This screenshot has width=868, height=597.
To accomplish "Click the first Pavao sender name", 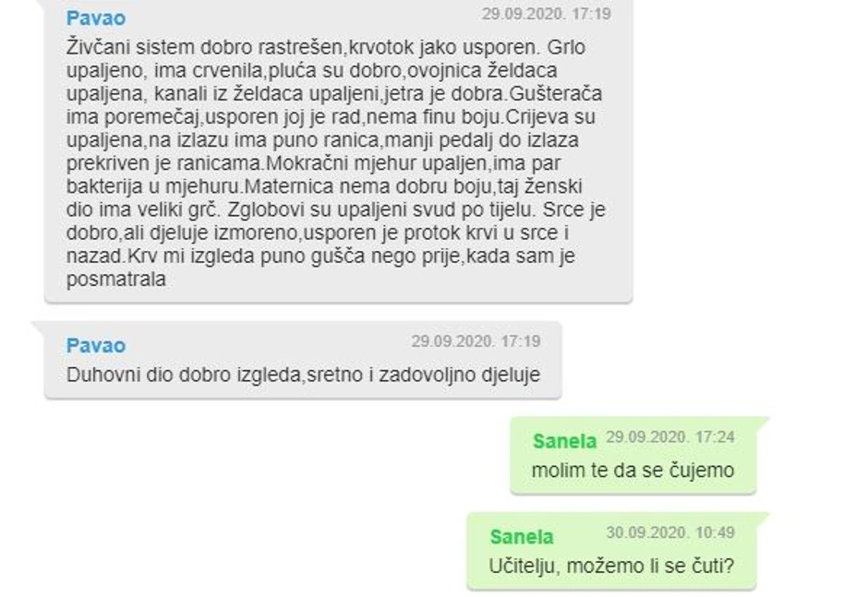I will 96,18.
